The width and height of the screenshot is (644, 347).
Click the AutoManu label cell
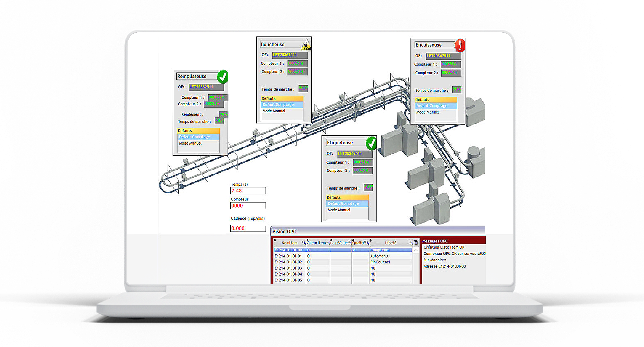pyautogui.click(x=391, y=256)
